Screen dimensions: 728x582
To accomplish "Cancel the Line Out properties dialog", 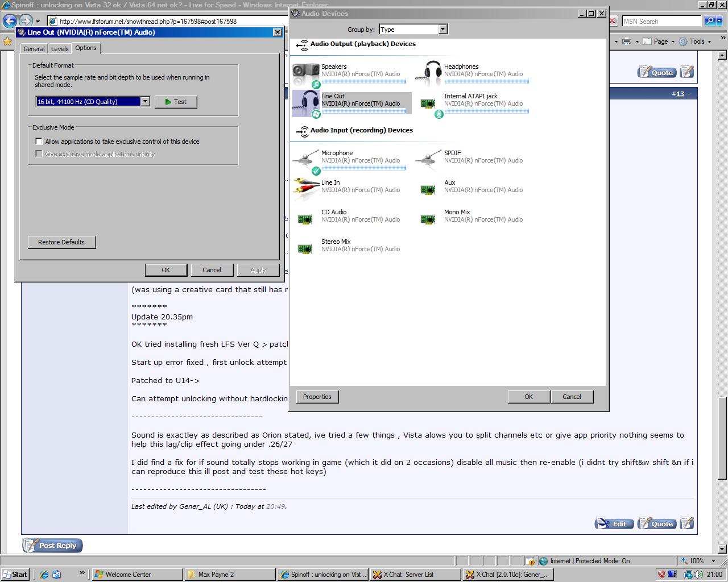I will point(212,270).
